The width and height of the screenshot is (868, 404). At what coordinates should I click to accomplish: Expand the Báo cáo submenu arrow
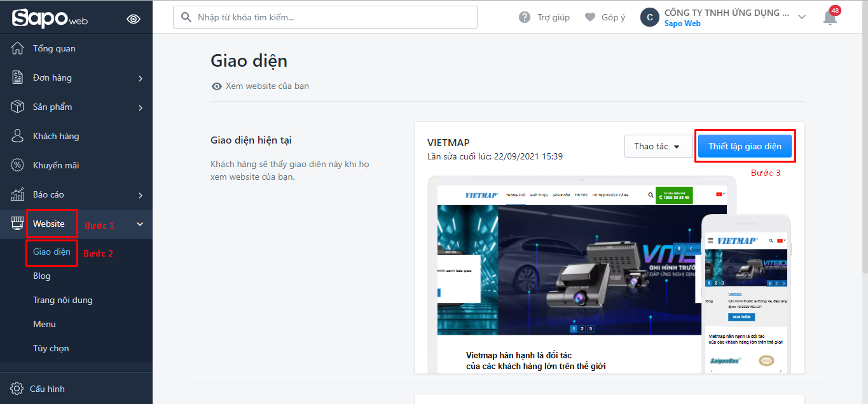141,195
